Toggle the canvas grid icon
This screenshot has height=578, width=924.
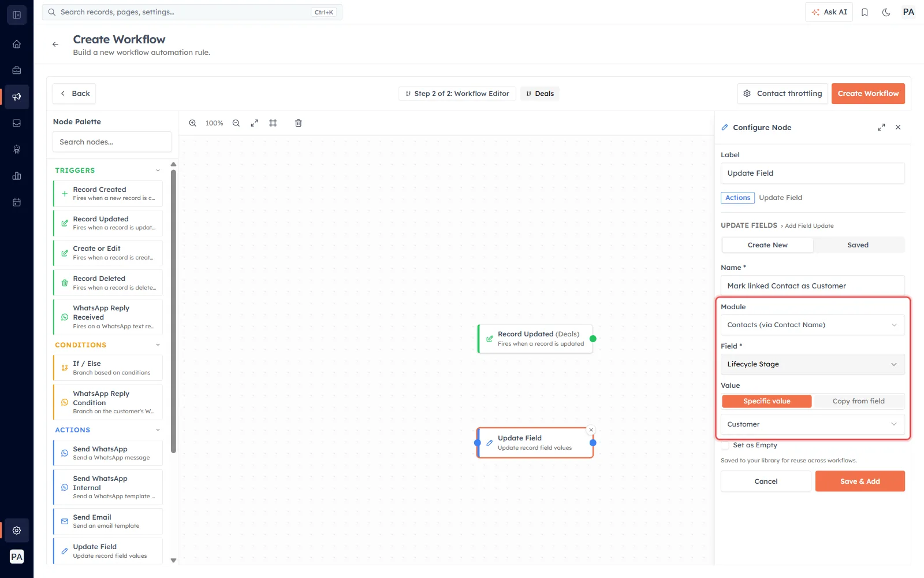(273, 123)
